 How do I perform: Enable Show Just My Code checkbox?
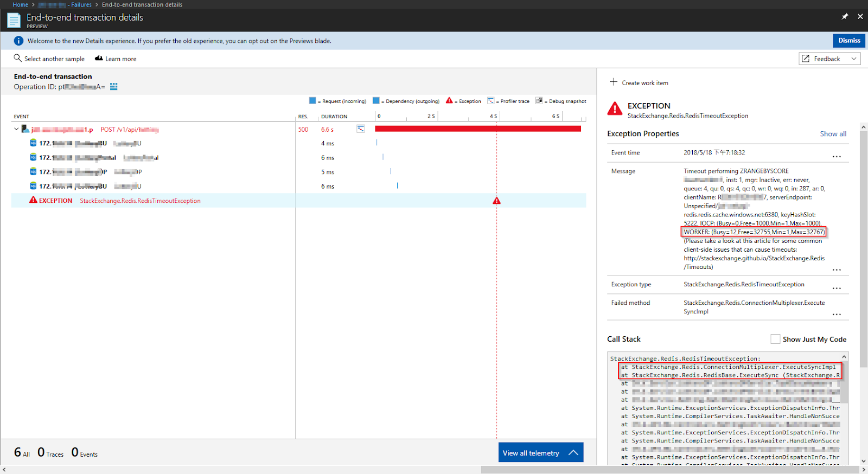775,339
